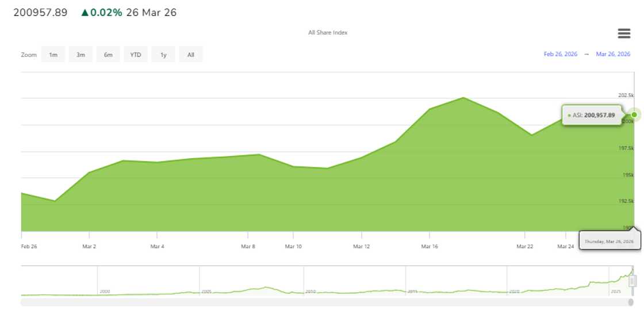Click the Thursday, Mar 26, 2026 date tooltip

609,242
